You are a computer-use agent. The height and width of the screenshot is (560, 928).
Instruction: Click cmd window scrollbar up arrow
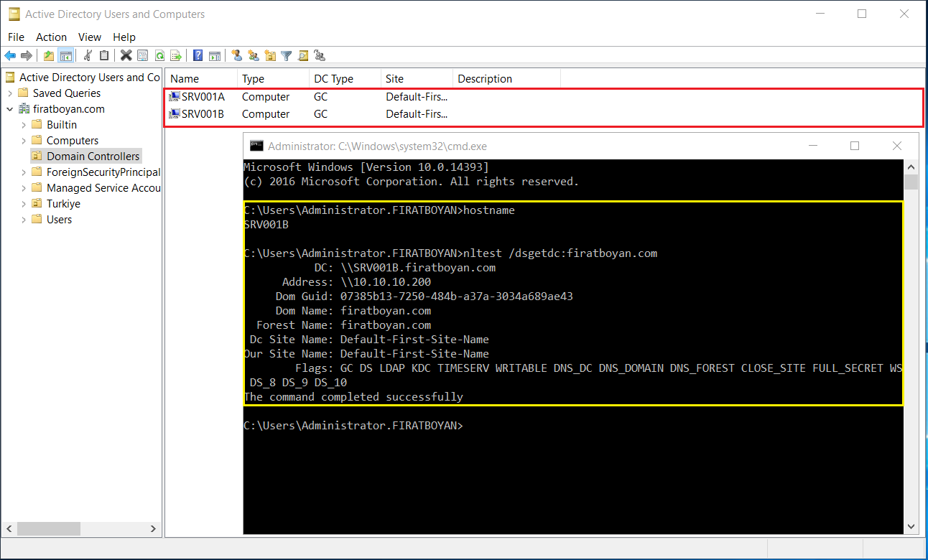(911, 166)
